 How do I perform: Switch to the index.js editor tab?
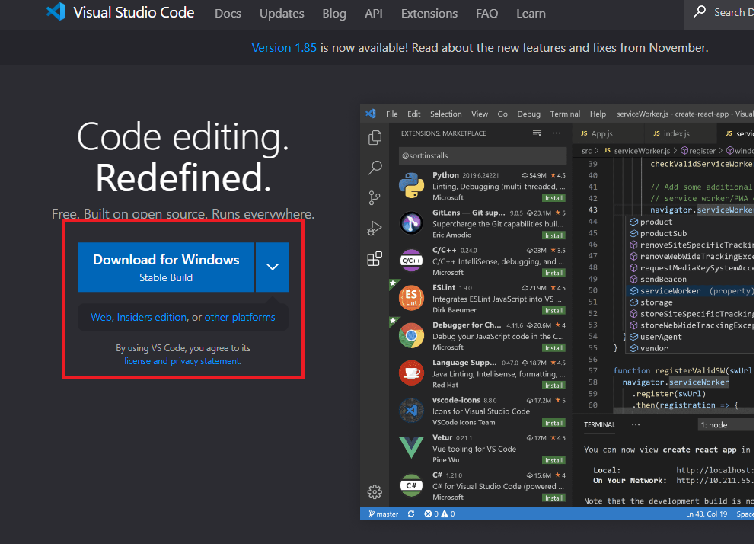[x=679, y=133]
